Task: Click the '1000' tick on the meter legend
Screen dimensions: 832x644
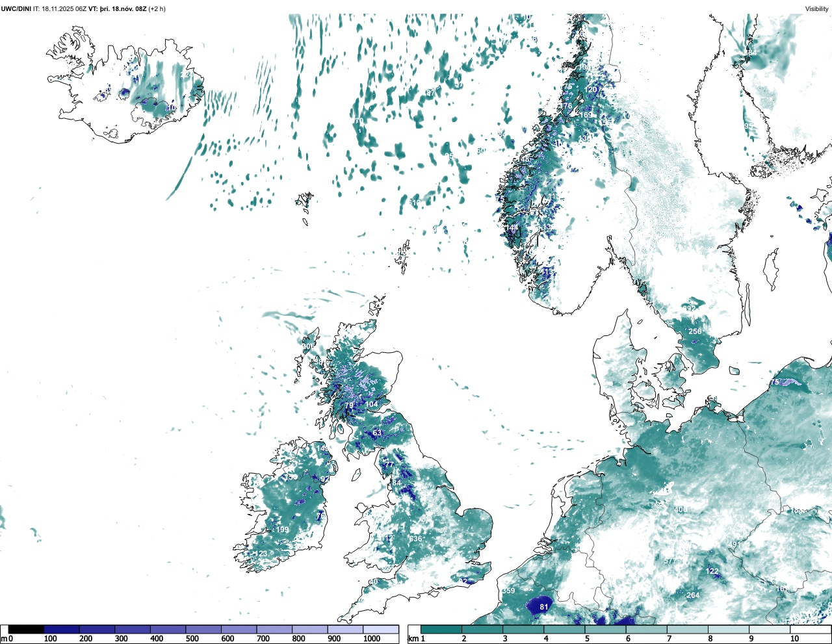Action: tap(372, 639)
